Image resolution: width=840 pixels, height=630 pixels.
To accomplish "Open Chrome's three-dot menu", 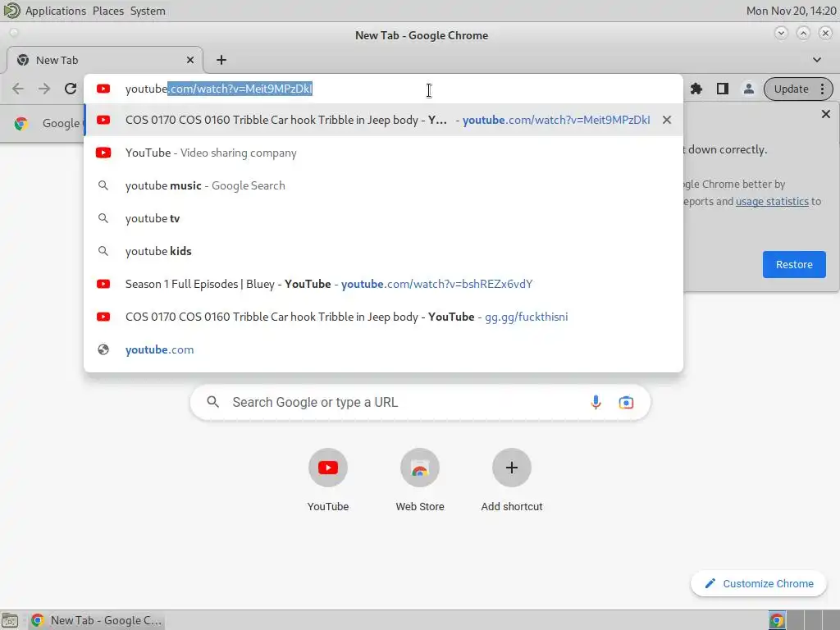I will [822, 89].
